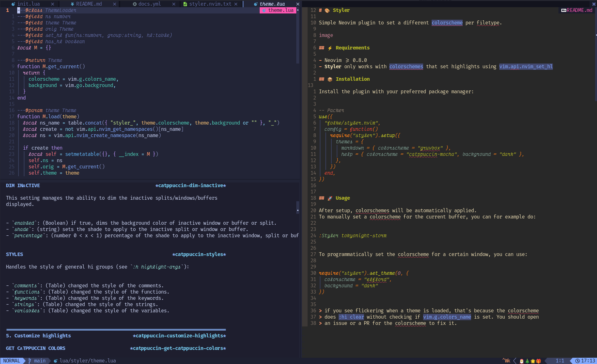Follow the *catppuccin-styles* help tag
The image size is (597, 364).
(x=199, y=254)
